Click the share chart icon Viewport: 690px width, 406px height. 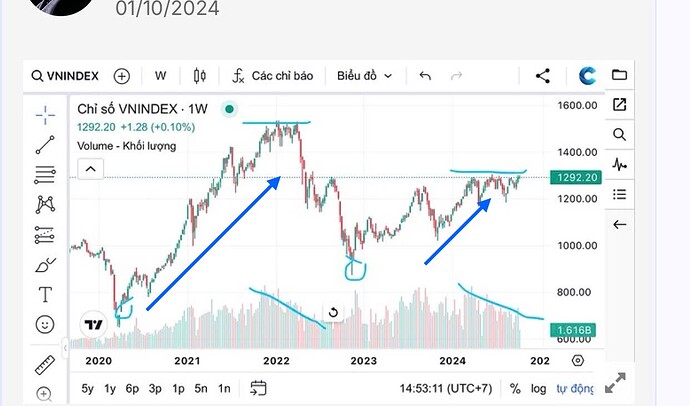543,75
